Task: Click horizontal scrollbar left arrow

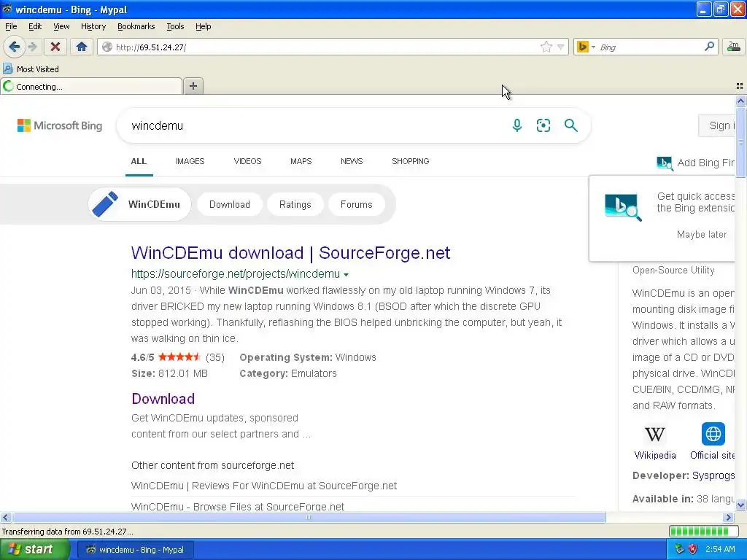Action: (x=5, y=517)
